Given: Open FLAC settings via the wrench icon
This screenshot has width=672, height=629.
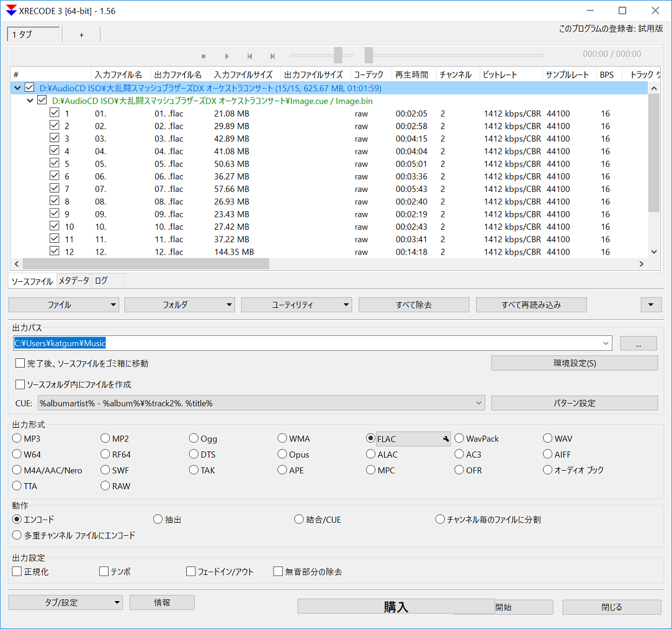Looking at the screenshot, I should pos(446,439).
